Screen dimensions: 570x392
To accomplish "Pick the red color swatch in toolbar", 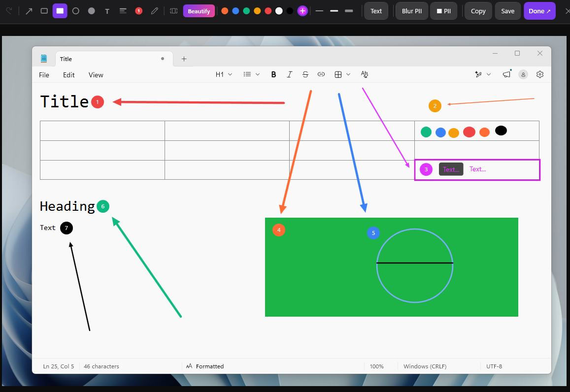I will (x=268, y=11).
